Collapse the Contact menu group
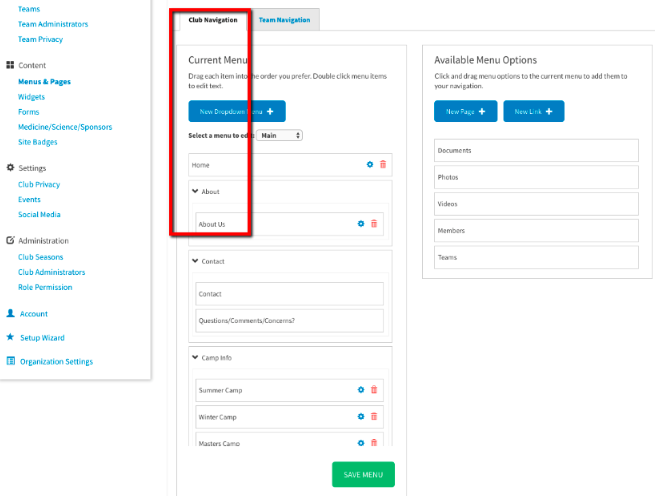The height and width of the screenshot is (496, 656). tap(195, 261)
